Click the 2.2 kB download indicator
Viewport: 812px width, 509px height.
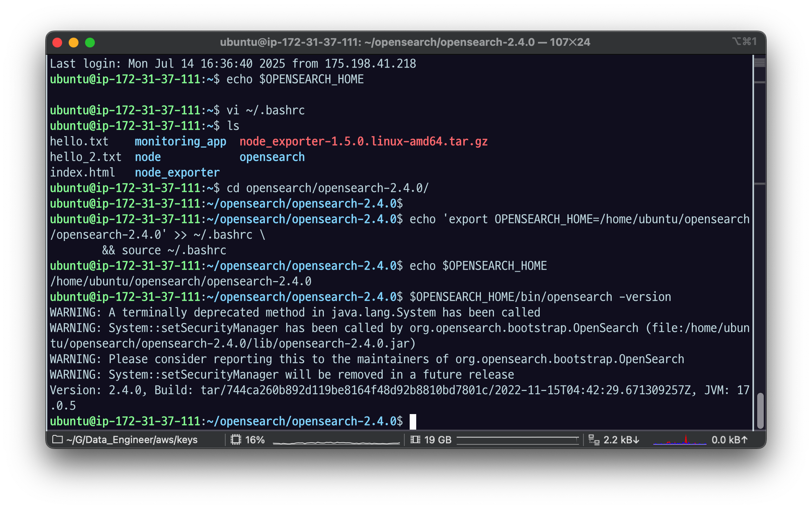621,440
